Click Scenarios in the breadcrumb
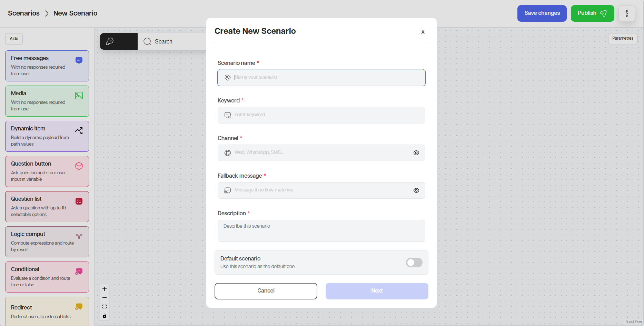The image size is (644, 326). (24, 13)
